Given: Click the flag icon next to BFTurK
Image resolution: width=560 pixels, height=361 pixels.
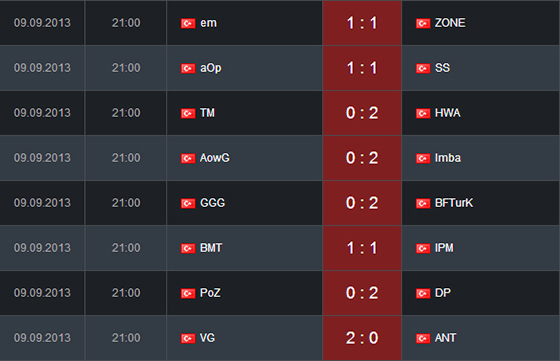Looking at the screenshot, I should point(423,204).
